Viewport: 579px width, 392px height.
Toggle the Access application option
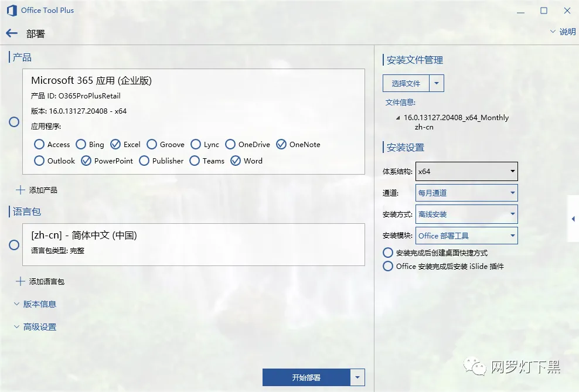39,144
